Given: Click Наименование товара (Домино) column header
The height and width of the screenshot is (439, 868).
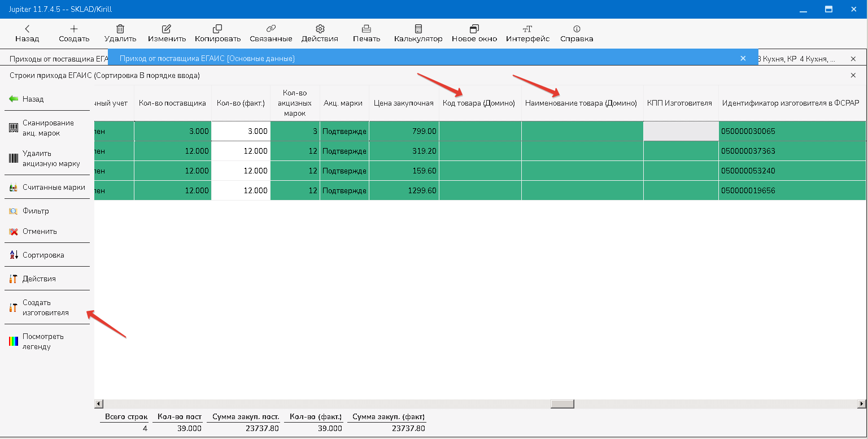Looking at the screenshot, I should point(582,103).
